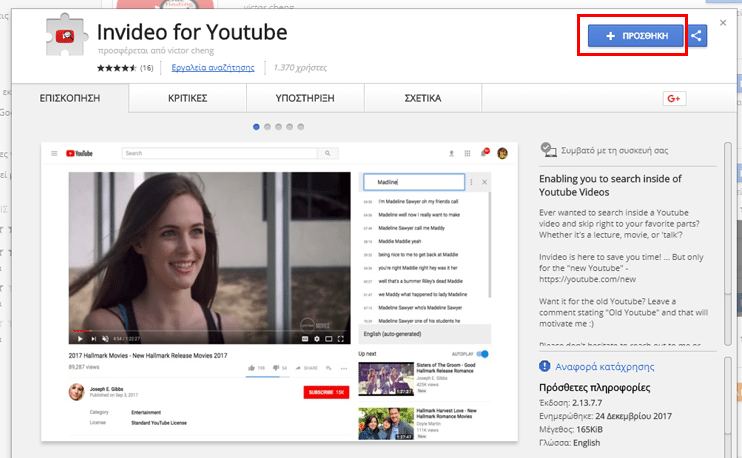Open the Εργαλεία αναζήτησης category link

tap(212, 68)
